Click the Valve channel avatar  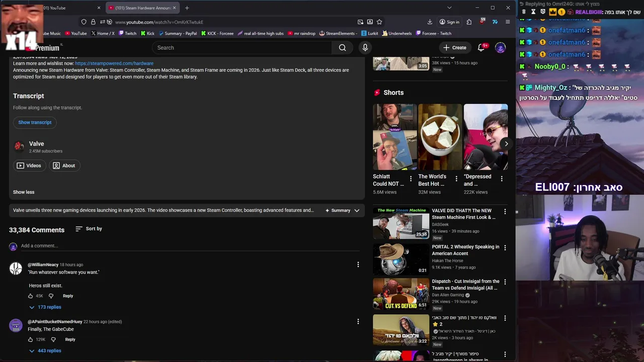tap(19, 146)
